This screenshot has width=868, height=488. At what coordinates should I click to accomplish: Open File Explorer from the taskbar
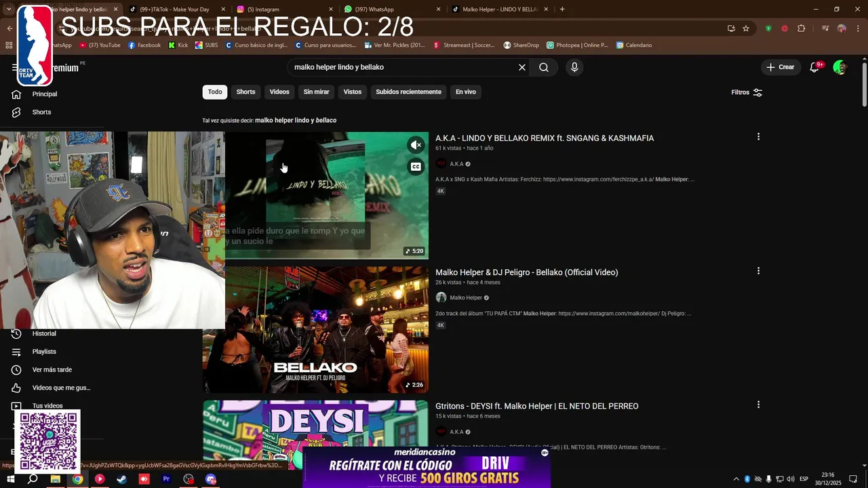[x=56, y=479]
